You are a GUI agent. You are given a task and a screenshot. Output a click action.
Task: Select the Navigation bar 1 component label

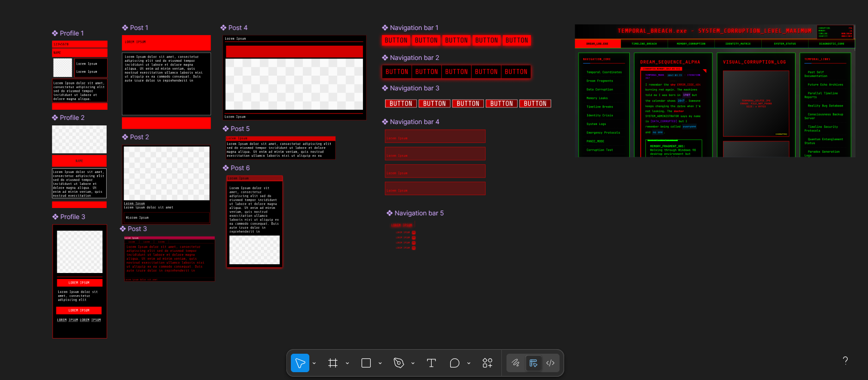[414, 28]
